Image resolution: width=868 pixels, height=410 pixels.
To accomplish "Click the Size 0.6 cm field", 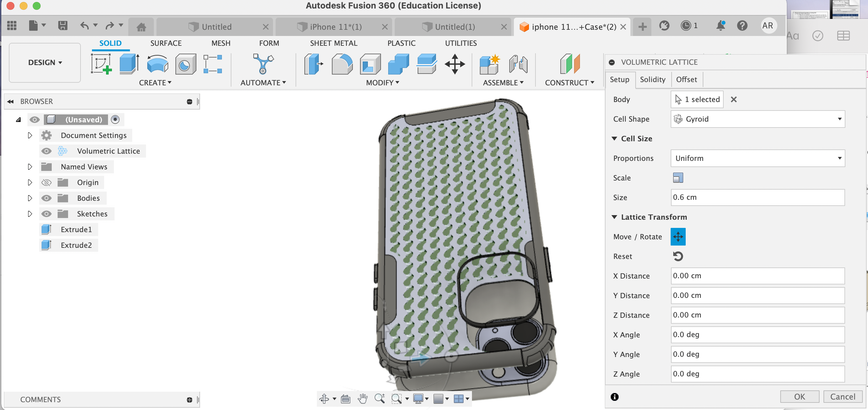I will coord(757,197).
